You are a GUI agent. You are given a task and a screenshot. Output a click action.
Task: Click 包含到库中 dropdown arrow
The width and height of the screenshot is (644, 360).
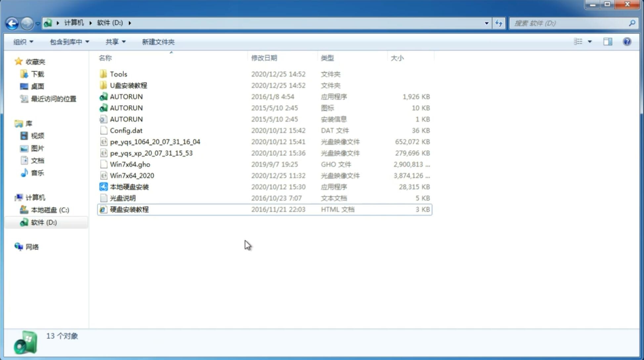(x=87, y=42)
